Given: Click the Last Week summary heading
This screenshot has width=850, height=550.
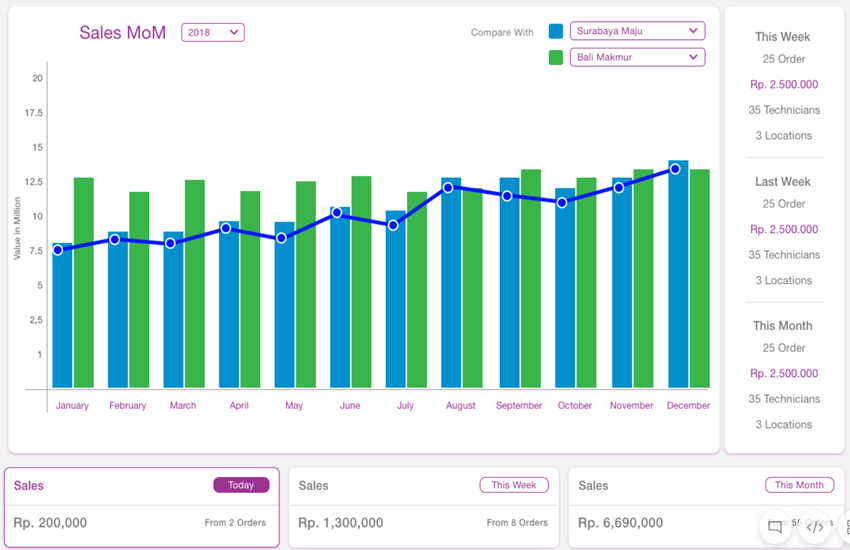Looking at the screenshot, I should tap(783, 182).
